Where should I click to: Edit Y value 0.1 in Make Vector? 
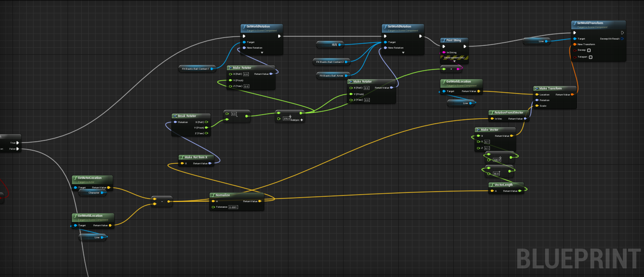point(487,142)
